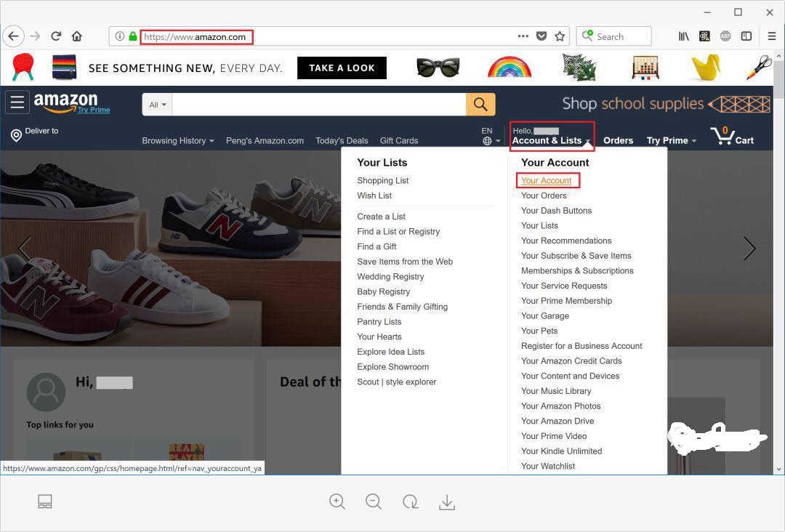The width and height of the screenshot is (785, 532).
Task: Click the Amazon logo
Action: pyautogui.click(x=65, y=102)
